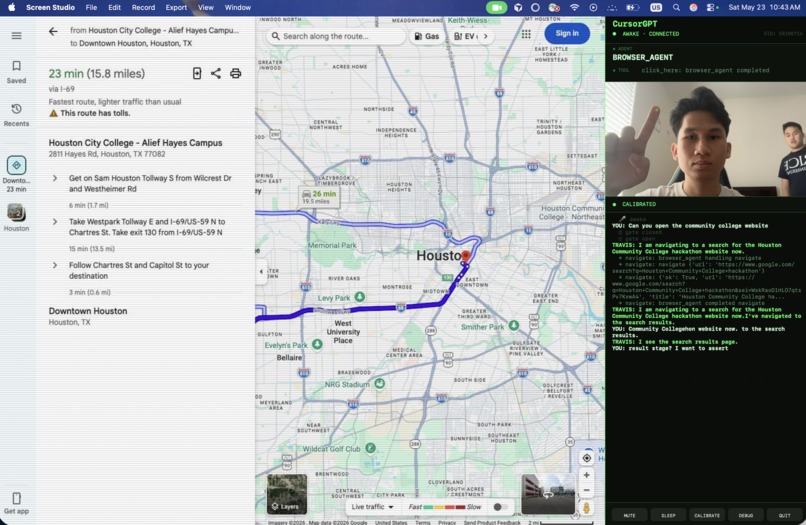Open the Street View preview thumbnail
806x525 pixels.
point(548,494)
